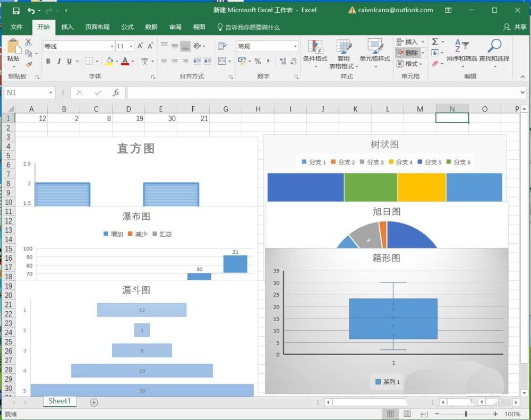Click the Percent style icon
The height and width of the screenshot is (420, 531).
(257, 61)
